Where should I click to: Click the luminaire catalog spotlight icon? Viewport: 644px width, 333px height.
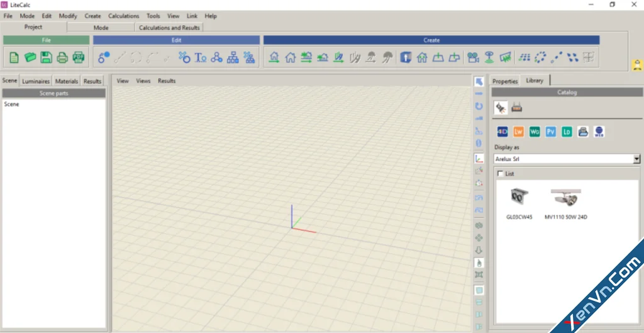pos(501,108)
